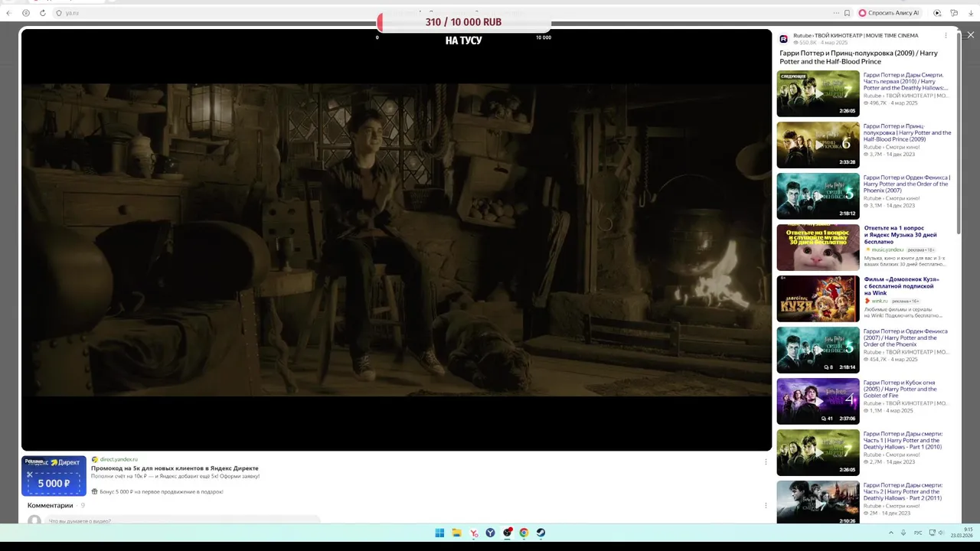Click Бонус 5 000 ₽ на первое продвижение text
The height and width of the screenshot is (551, 980).
pos(161,492)
